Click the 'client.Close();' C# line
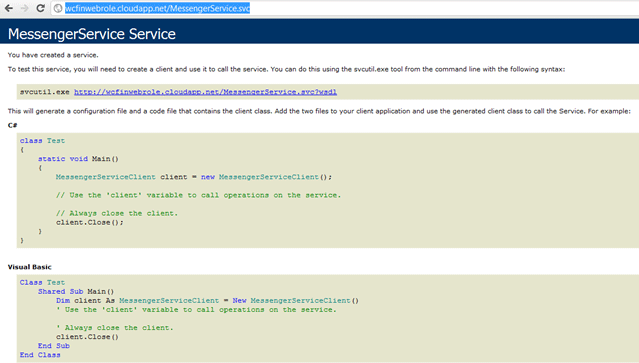The width and height of the screenshot is (639, 363). click(x=90, y=222)
